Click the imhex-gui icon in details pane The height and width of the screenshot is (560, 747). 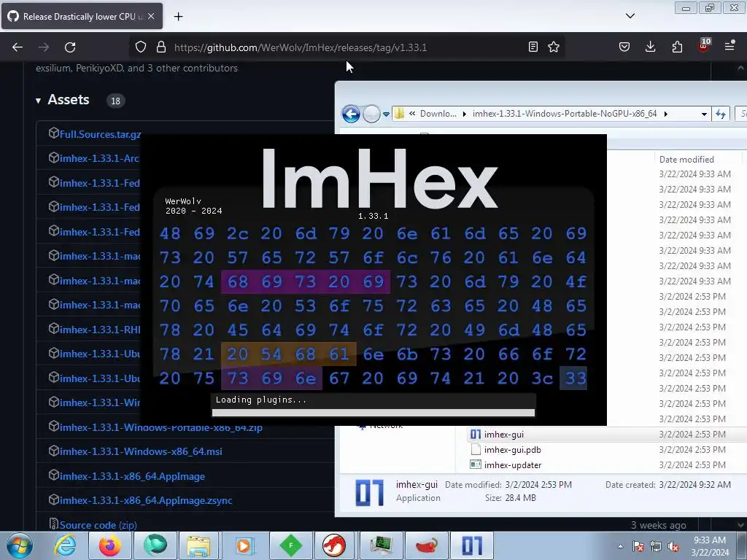(369, 492)
